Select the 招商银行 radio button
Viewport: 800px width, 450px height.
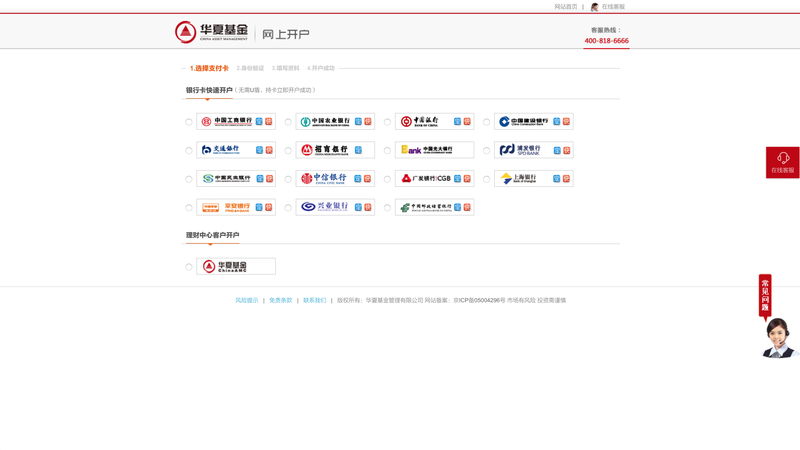(x=288, y=151)
